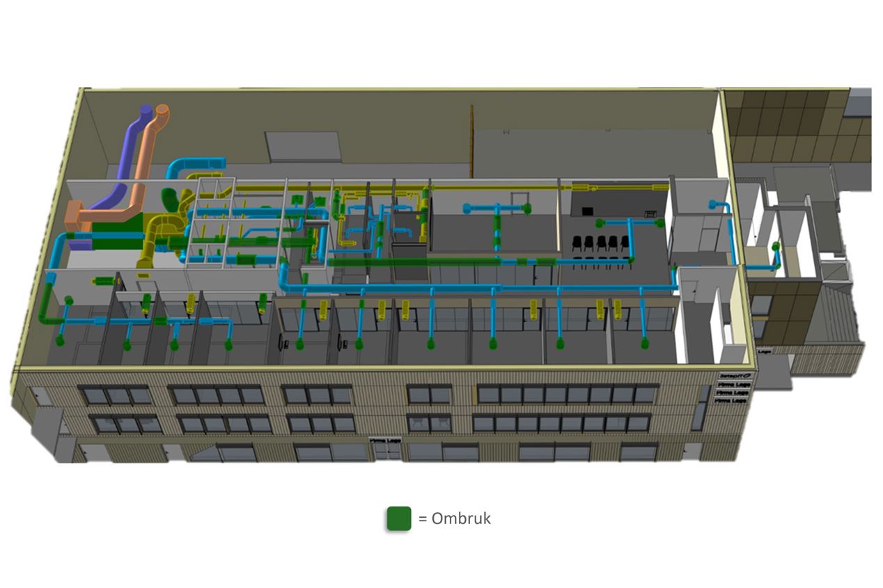Screen dimensions: 883x588
Task: Click the top logo sign on facade corner
Action: coord(733,376)
